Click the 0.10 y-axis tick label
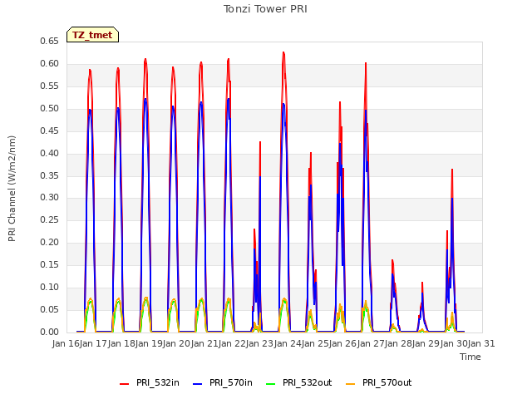532x399 pixels. [50, 287]
